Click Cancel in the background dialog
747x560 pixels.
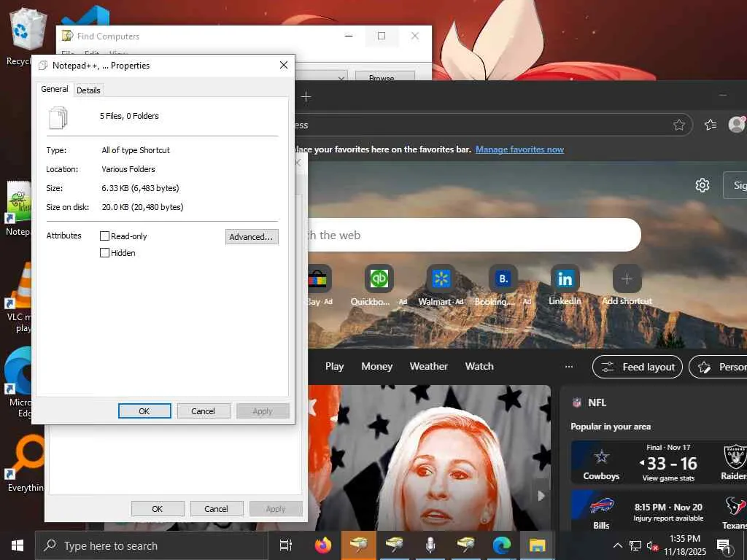pyautogui.click(x=216, y=508)
